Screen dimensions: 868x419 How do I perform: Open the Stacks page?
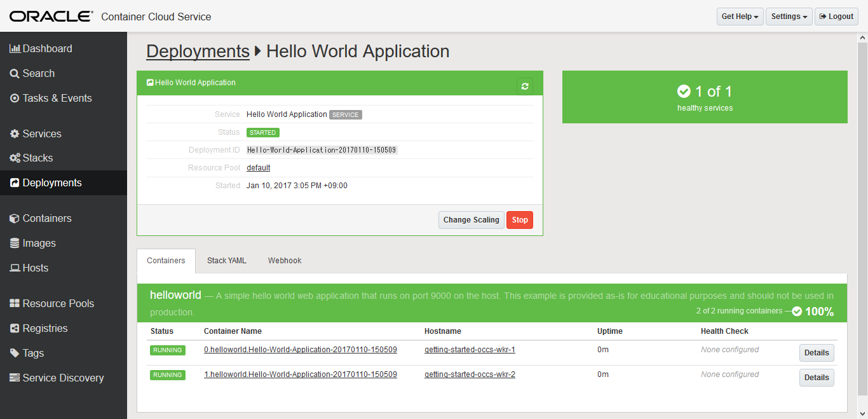tap(64, 158)
